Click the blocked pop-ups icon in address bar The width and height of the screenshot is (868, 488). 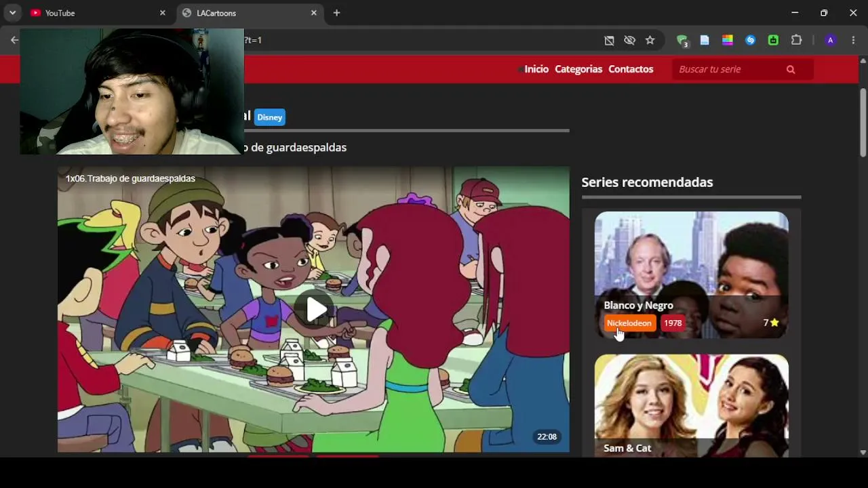click(609, 41)
